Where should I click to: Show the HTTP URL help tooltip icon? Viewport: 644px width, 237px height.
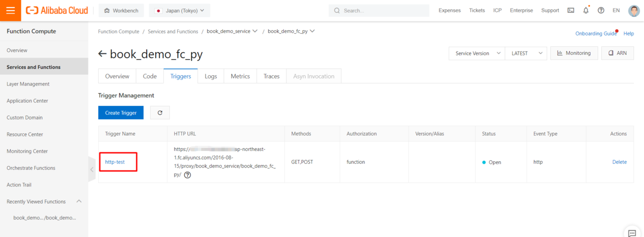pos(187,175)
